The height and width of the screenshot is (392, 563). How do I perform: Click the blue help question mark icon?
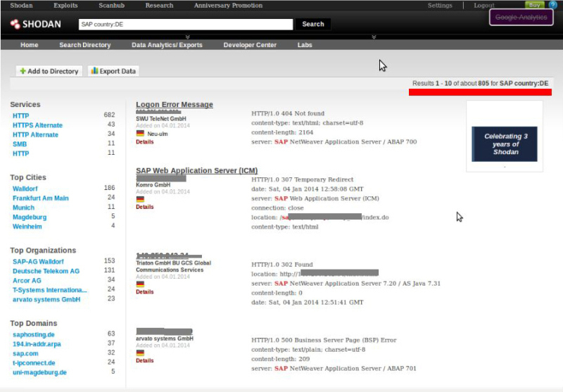[552, 5]
